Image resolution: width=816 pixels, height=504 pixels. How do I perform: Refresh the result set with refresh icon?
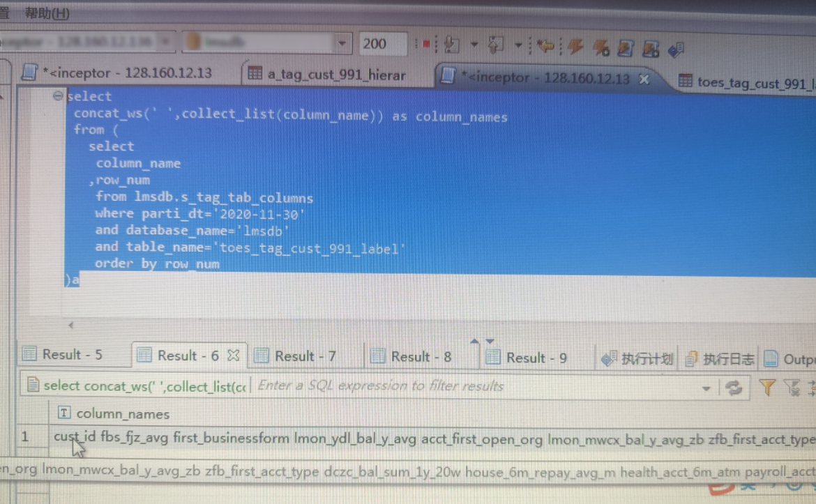(x=733, y=388)
